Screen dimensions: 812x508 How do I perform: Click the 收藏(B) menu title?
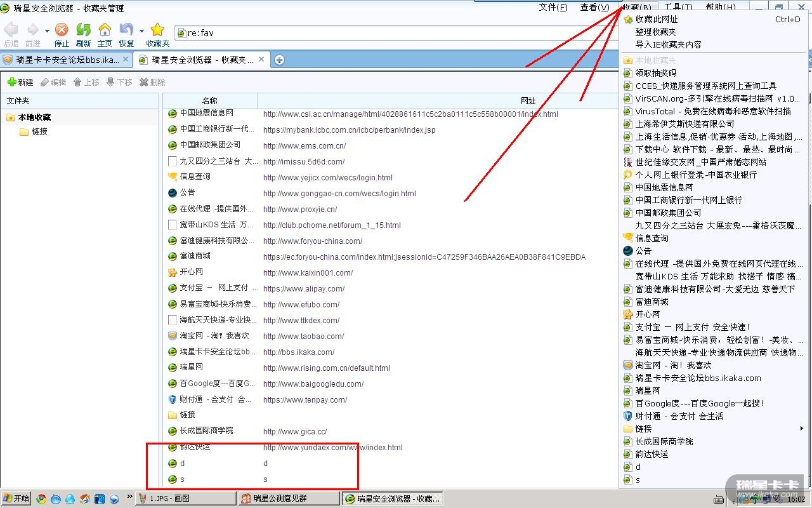pos(637,7)
